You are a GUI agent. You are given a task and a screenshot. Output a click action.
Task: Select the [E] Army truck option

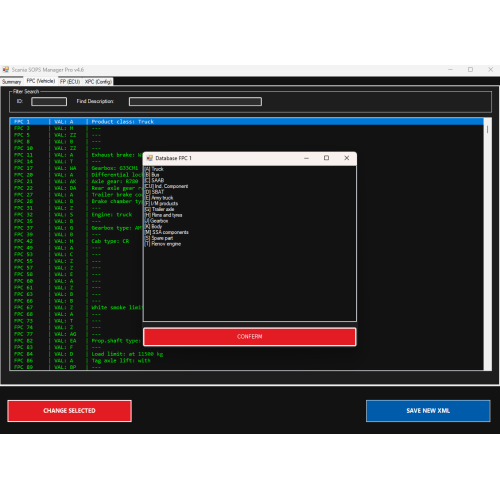[x=159, y=198]
